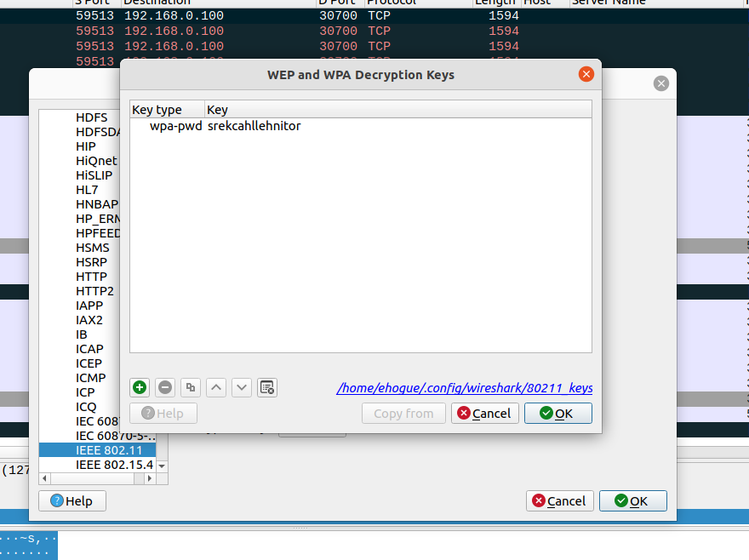Select HIP protocol in list
Viewport: 749px width, 560px height.
[x=86, y=146]
